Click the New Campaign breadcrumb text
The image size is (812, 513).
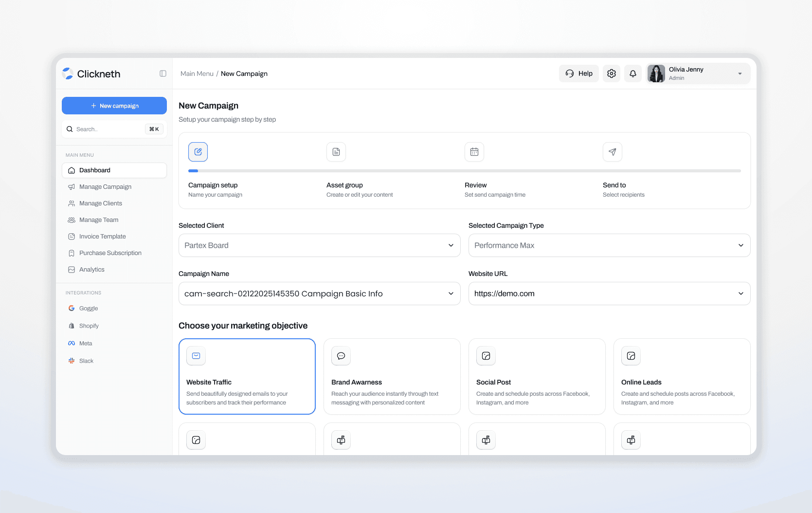pos(244,73)
